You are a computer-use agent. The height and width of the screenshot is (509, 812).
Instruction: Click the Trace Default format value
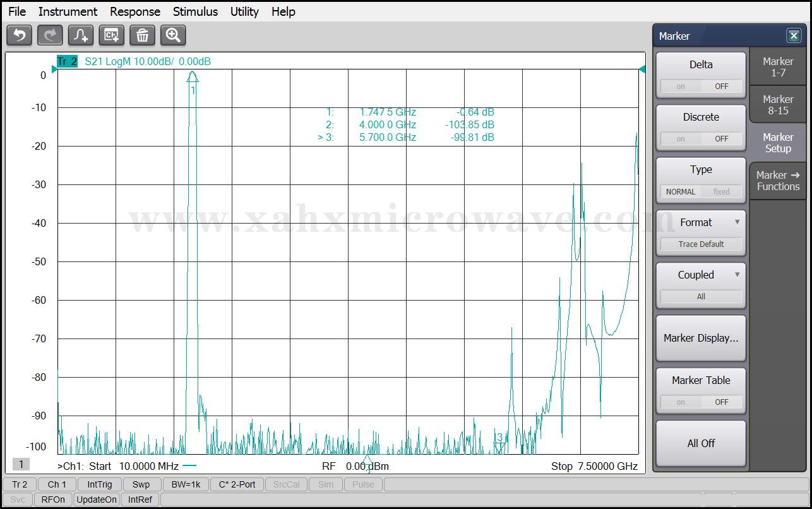701,244
